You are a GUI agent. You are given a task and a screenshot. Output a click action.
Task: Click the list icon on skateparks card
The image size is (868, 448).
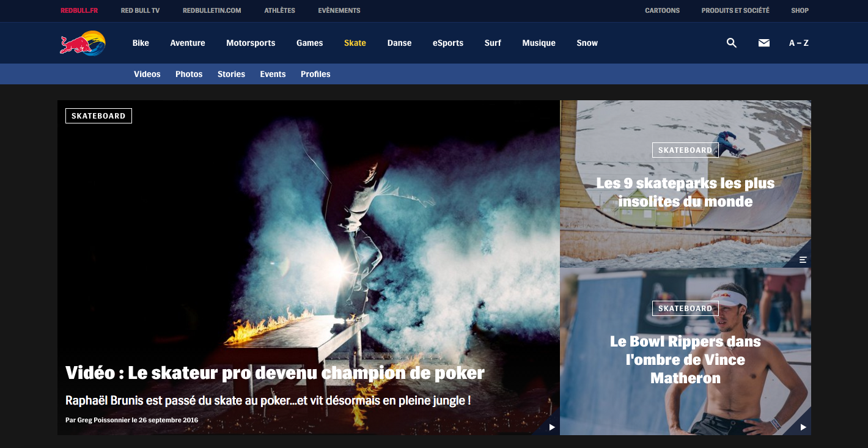point(803,260)
